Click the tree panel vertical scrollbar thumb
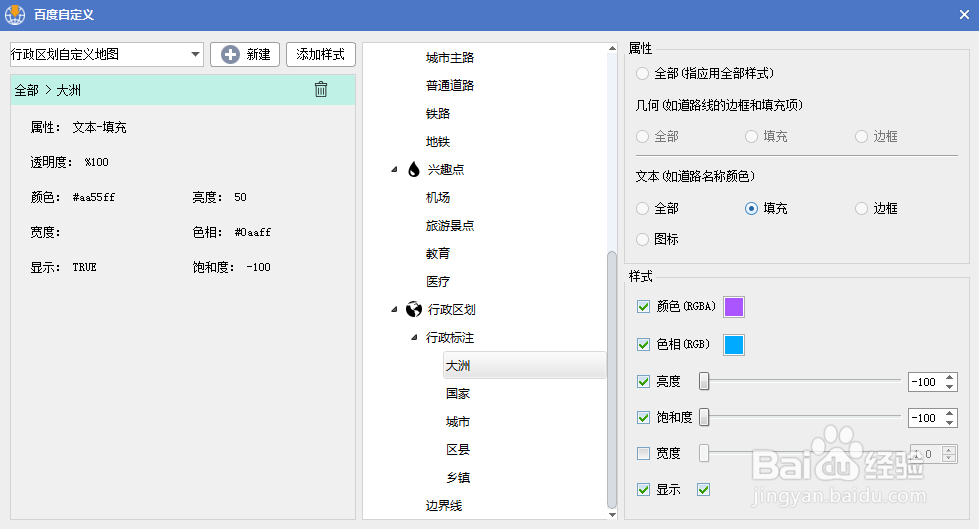Viewport: 979px width, 529px height. 612,380
